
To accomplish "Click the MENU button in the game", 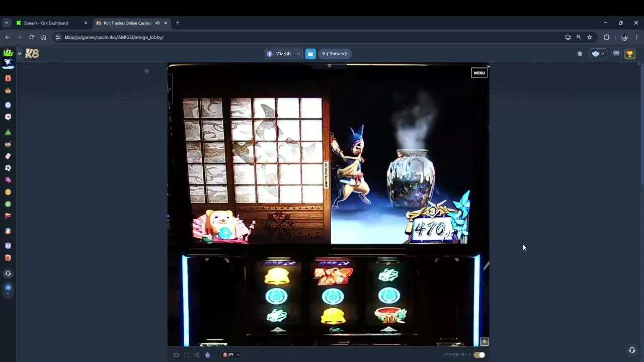I will (479, 73).
